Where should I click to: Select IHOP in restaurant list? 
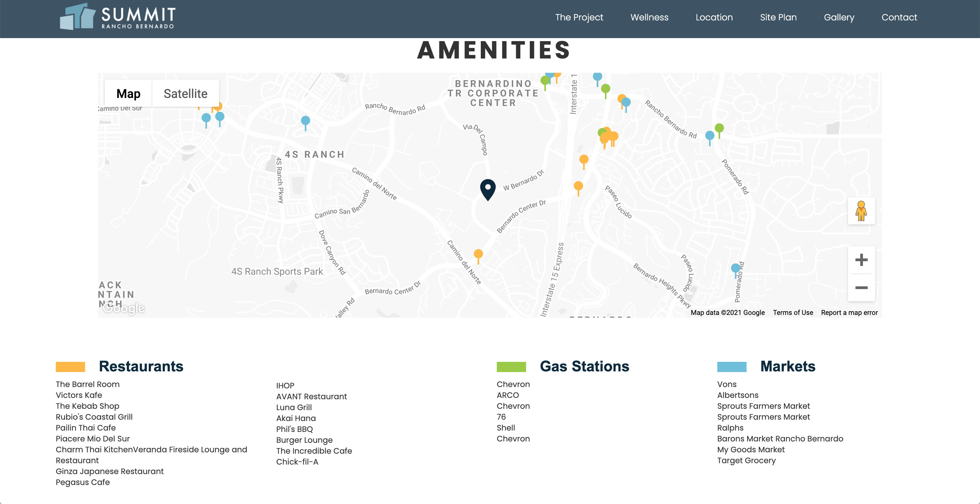tap(285, 385)
